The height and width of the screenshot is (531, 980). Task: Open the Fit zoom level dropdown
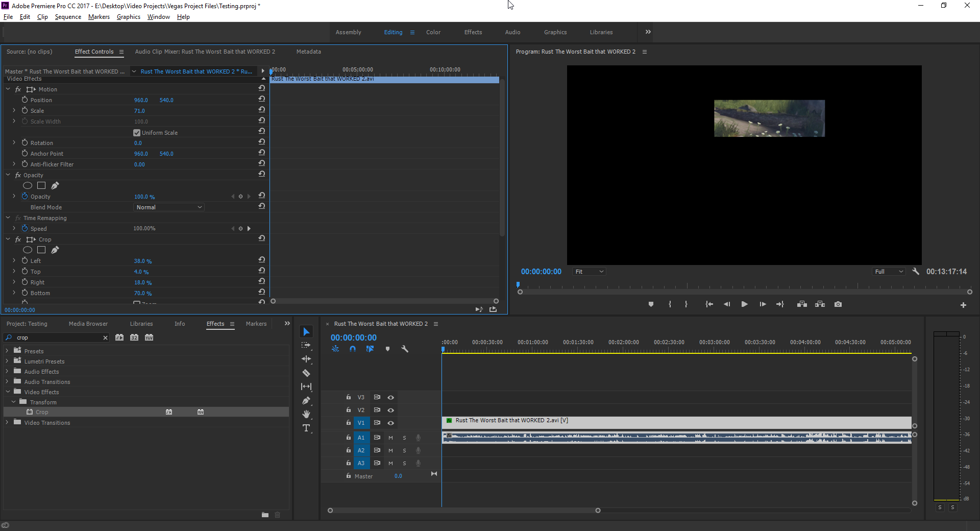click(589, 272)
